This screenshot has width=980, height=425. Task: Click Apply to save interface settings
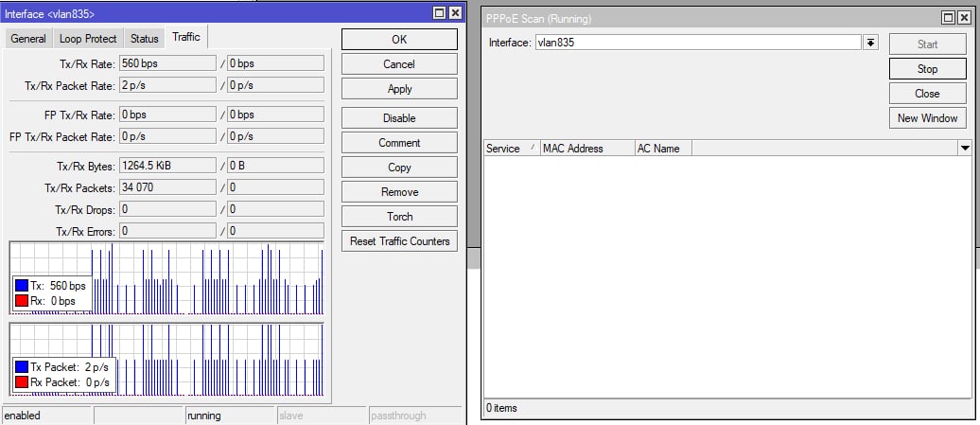(x=399, y=89)
